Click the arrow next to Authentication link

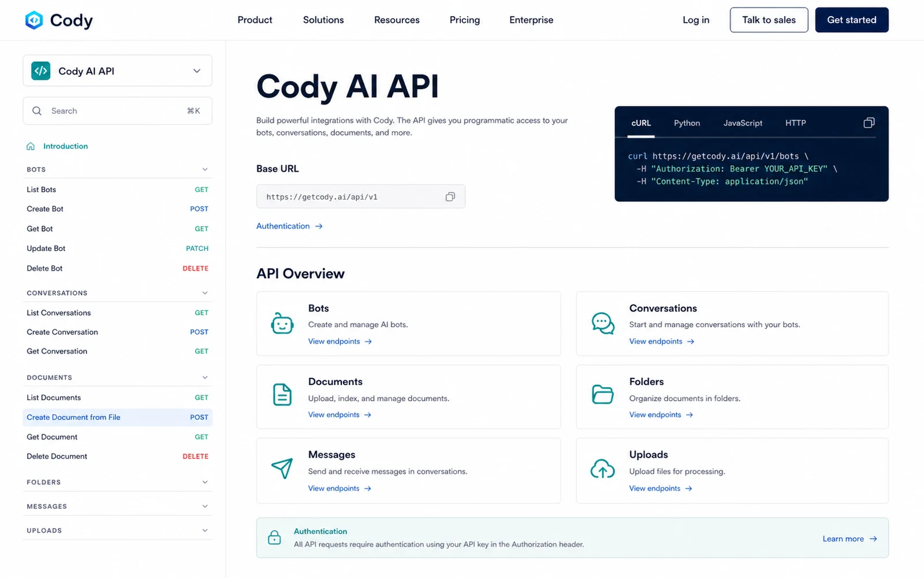pos(319,227)
